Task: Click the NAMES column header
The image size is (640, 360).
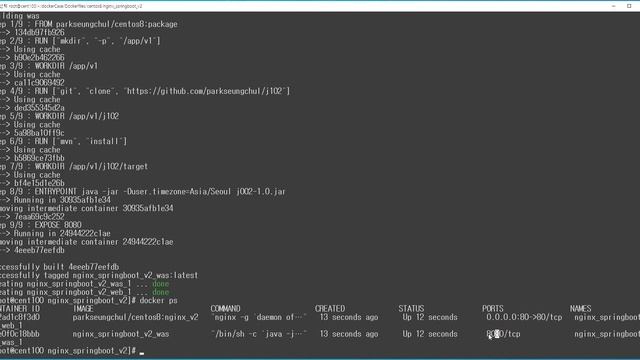Action: pyautogui.click(x=580, y=309)
